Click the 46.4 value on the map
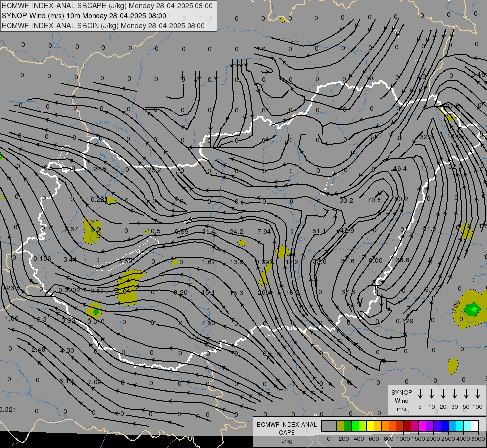487x448 pixels. pyautogui.click(x=400, y=169)
